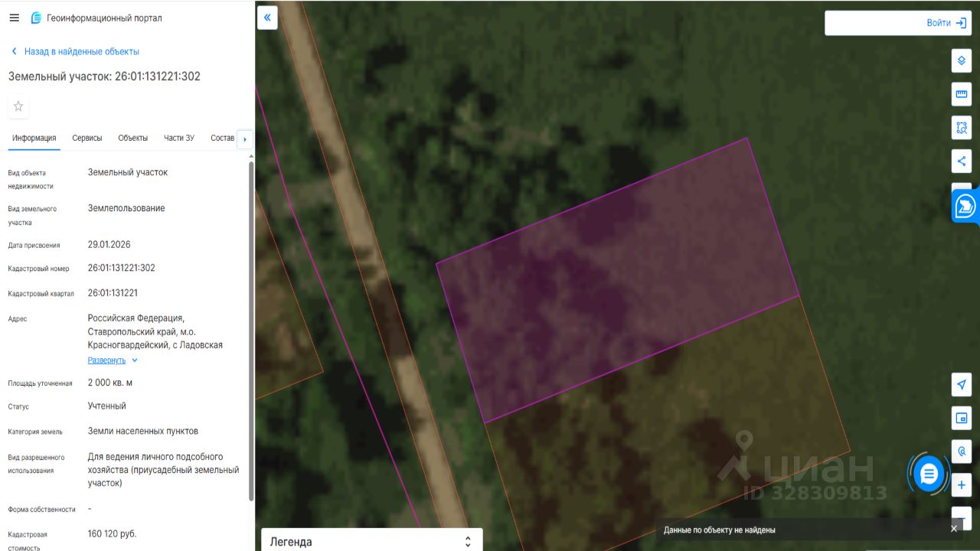Screen dimensions: 980x551
Task: Click the map search-locate tool icon
Action: point(962,452)
